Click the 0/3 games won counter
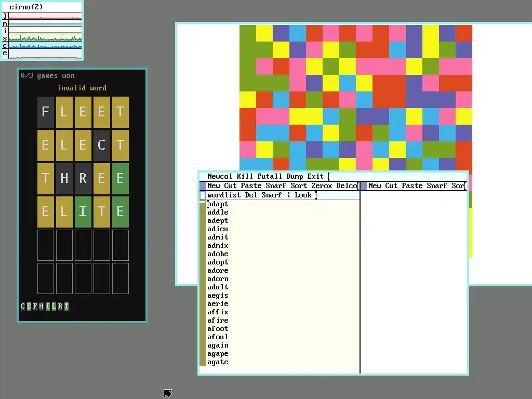The width and height of the screenshot is (532, 399). (47, 76)
